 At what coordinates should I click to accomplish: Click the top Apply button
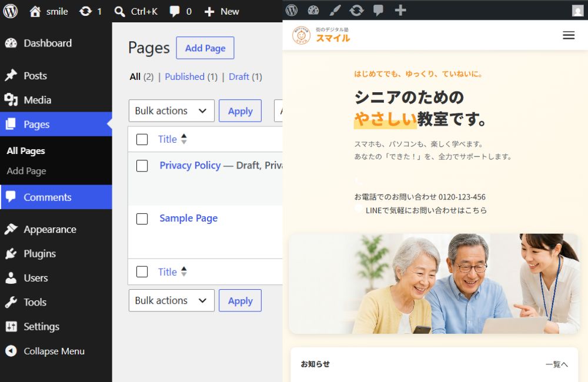coord(240,110)
